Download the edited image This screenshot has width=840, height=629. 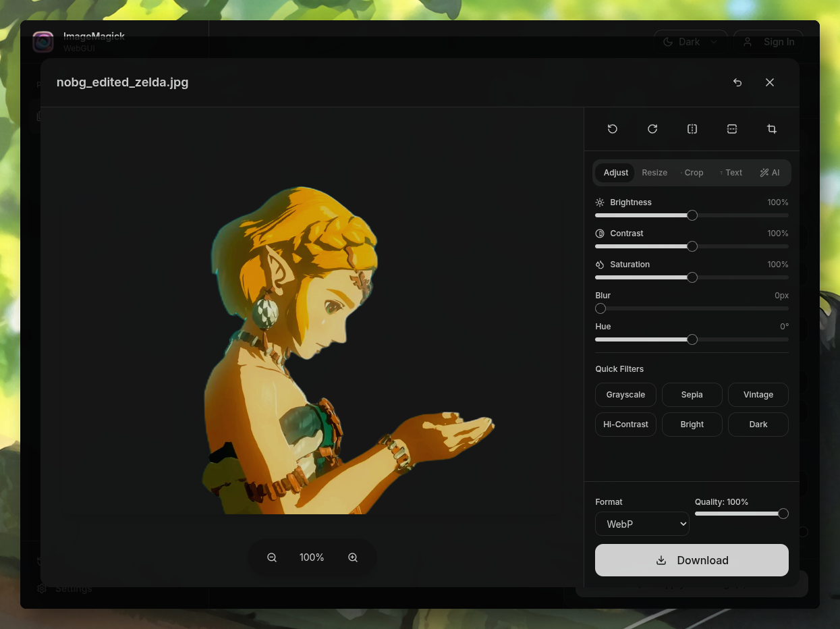692,560
